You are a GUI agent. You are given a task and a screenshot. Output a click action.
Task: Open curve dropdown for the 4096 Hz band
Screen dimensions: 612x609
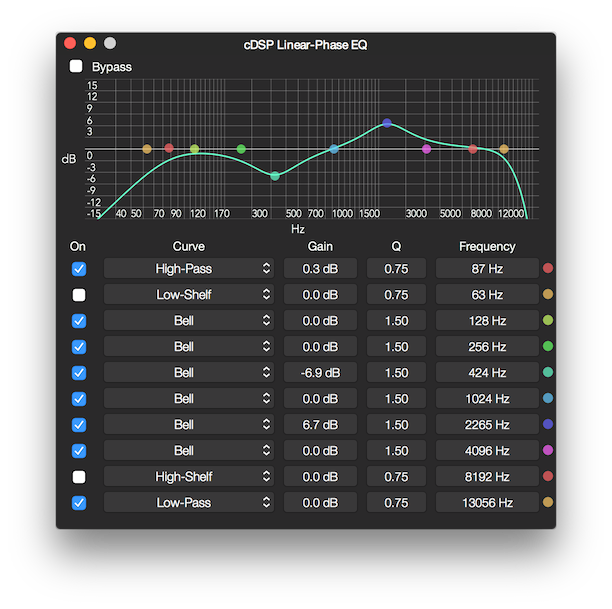pos(189,451)
